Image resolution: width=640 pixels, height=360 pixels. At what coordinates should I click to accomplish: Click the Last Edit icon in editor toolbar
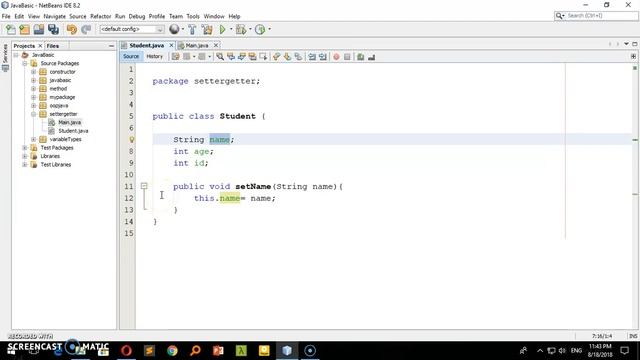coord(176,57)
